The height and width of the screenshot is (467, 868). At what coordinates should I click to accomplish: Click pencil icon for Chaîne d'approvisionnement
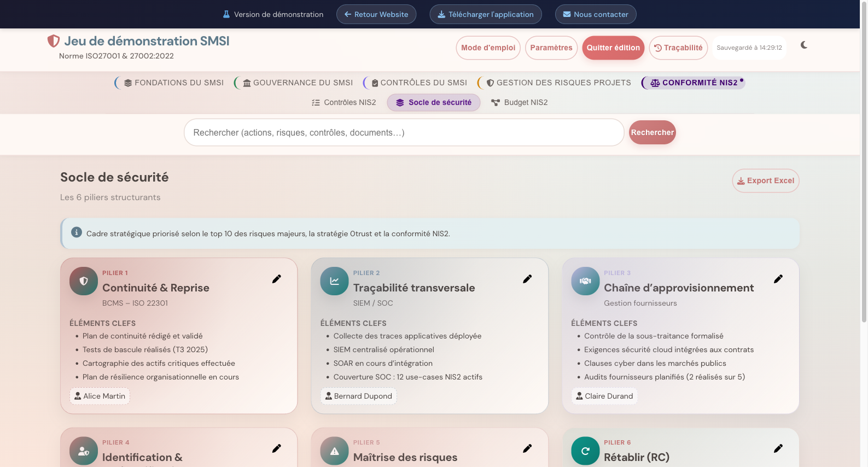click(x=778, y=279)
